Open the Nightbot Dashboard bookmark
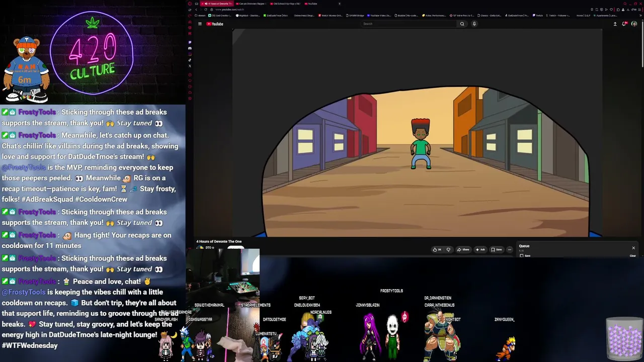The height and width of the screenshot is (362, 644). [x=248, y=16]
